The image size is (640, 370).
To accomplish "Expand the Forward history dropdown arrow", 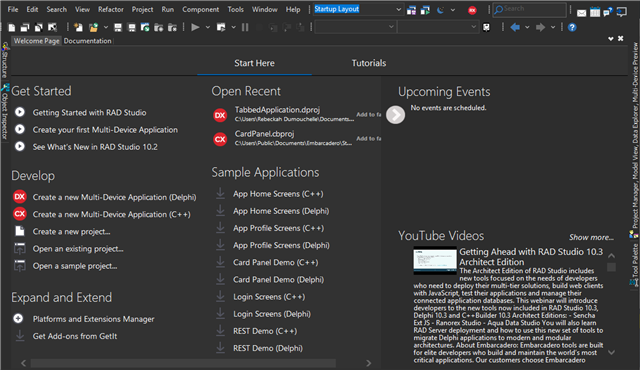I will (553, 27).
